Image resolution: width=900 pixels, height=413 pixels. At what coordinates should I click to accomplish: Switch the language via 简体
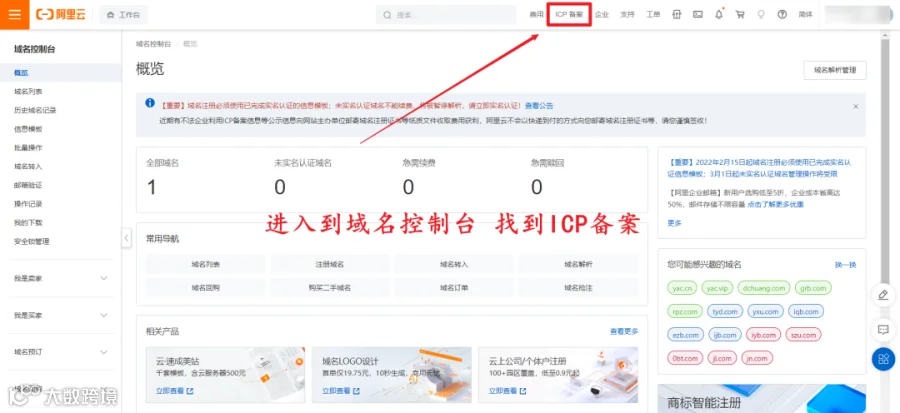click(x=805, y=15)
